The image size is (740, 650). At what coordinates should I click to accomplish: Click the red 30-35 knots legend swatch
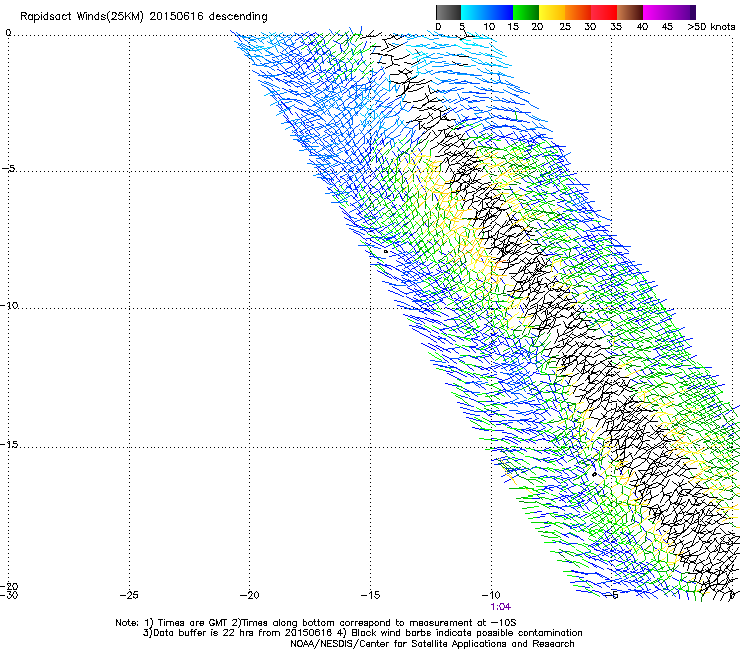(x=604, y=12)
